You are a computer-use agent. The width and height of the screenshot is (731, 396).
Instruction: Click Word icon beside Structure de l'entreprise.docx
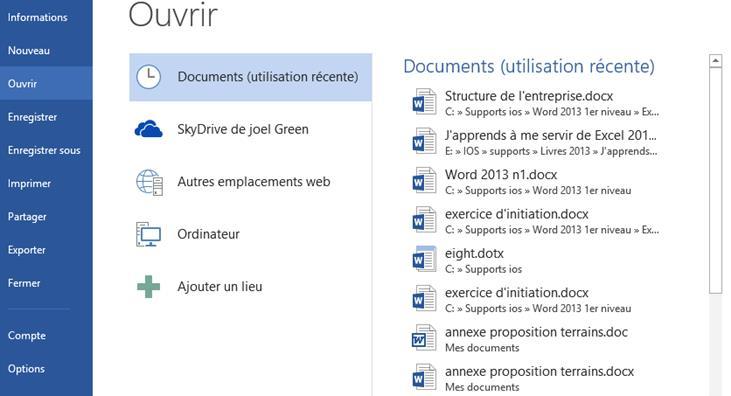pos(424,102)
